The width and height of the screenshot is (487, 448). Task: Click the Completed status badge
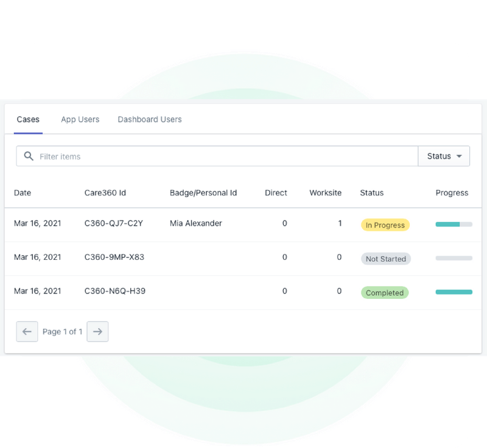(x=384, y=293)
